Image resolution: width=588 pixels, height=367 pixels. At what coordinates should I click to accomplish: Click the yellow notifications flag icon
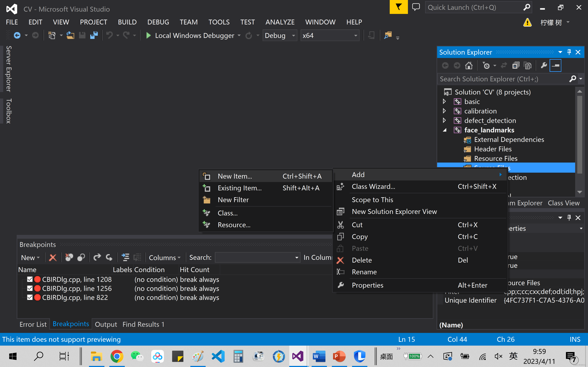pyautogui.click(x=398, y=7)
